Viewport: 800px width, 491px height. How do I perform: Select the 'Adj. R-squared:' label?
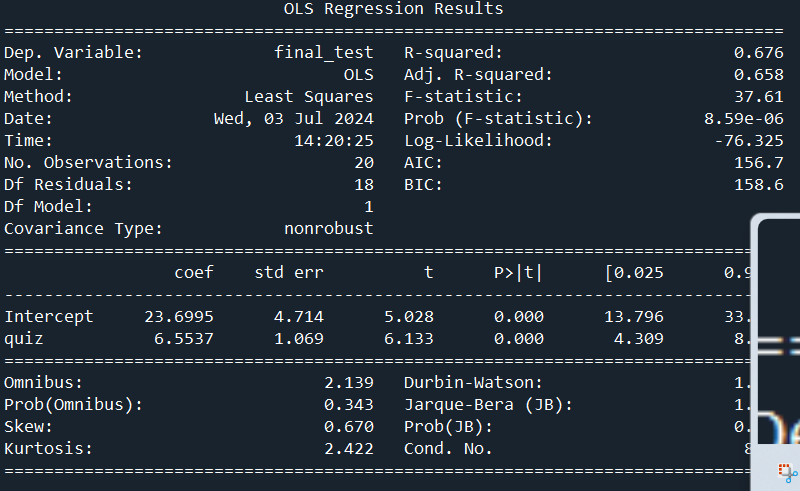(479, 75)
